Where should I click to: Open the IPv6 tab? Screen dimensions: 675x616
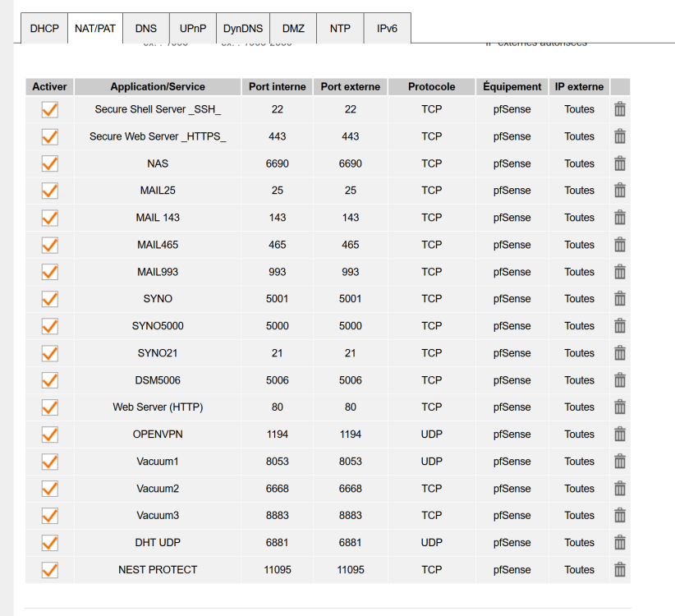point(388,28)
